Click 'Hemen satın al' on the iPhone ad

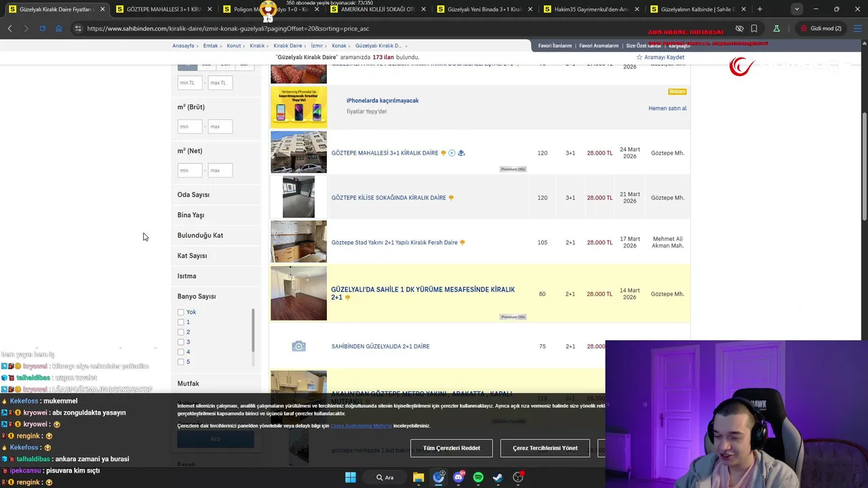point(667,108)
